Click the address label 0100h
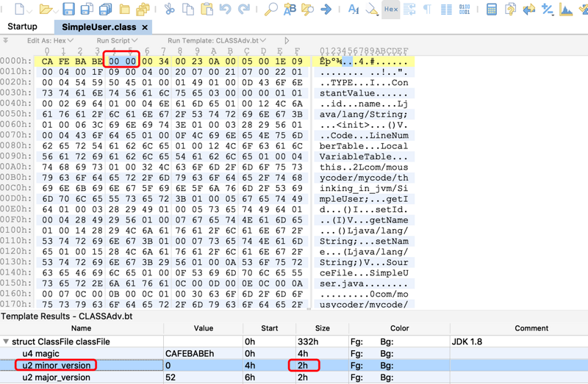 pyautogui.click(x=16, y=231)
